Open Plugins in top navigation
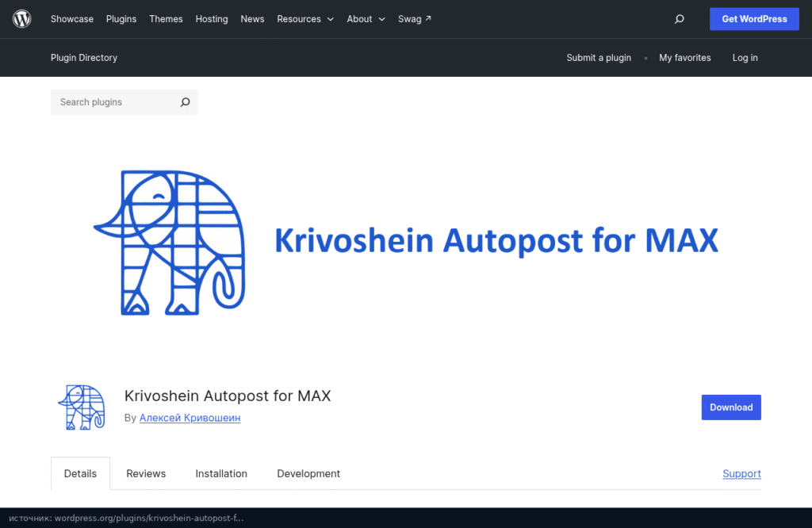812x528 pixels. coord(121,19)
